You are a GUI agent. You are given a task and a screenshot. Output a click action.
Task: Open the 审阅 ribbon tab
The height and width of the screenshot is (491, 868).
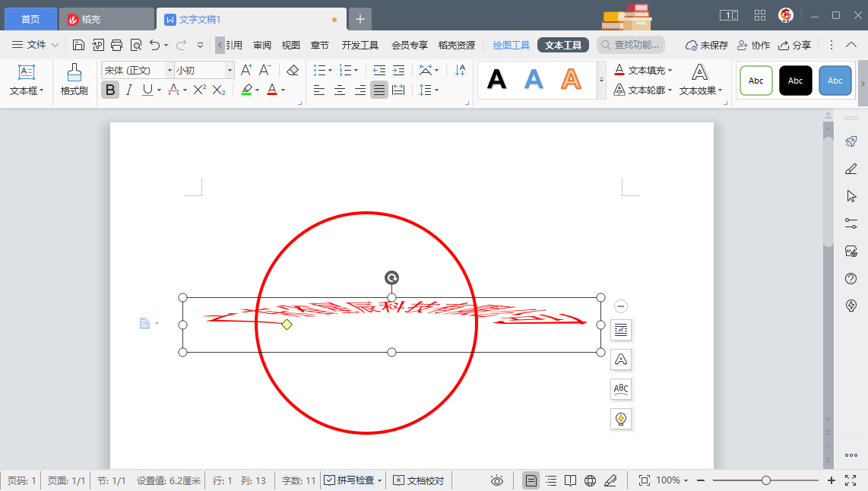[x=262, y=45]
